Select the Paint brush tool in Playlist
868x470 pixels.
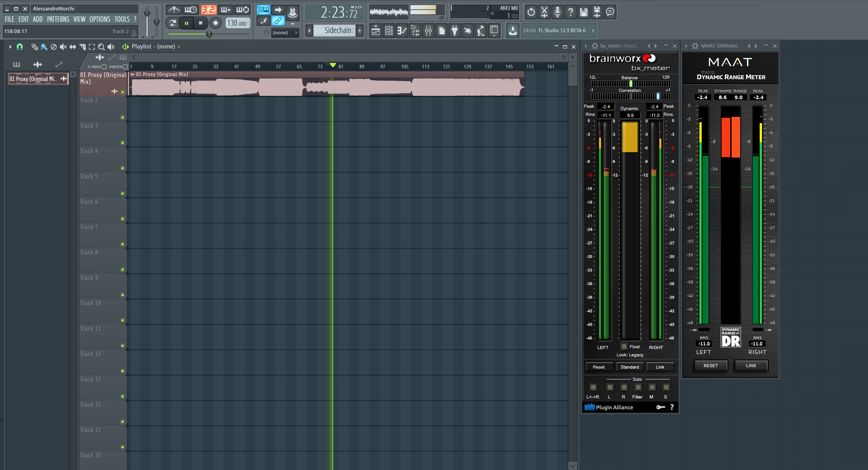(44, 47)
